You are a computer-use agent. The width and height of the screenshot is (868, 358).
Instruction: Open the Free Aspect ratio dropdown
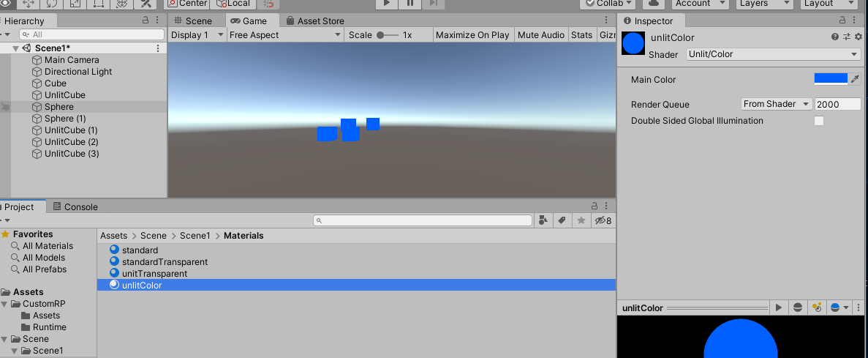284,35
